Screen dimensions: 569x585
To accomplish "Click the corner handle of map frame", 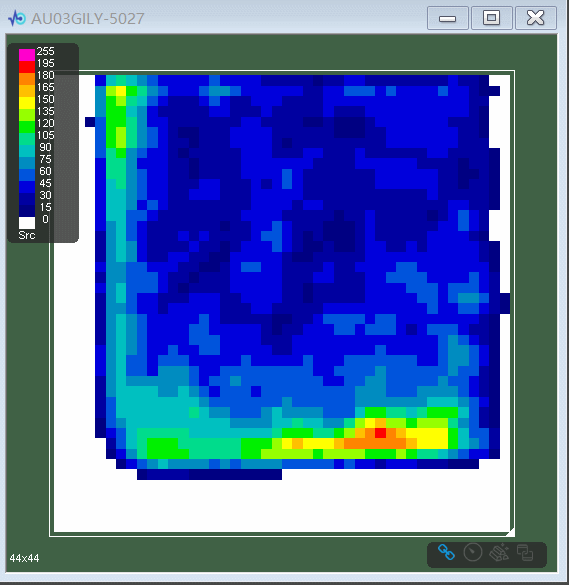I will point(510,532).
